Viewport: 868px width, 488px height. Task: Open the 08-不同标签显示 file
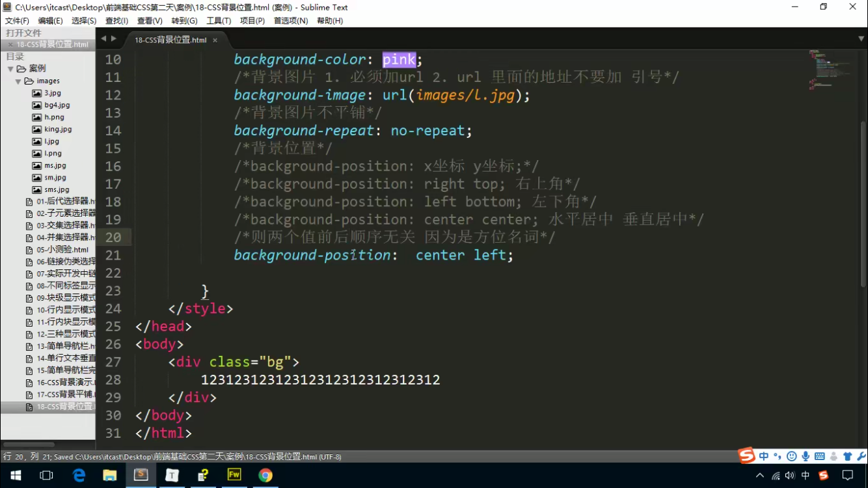(x=66, y=286)
